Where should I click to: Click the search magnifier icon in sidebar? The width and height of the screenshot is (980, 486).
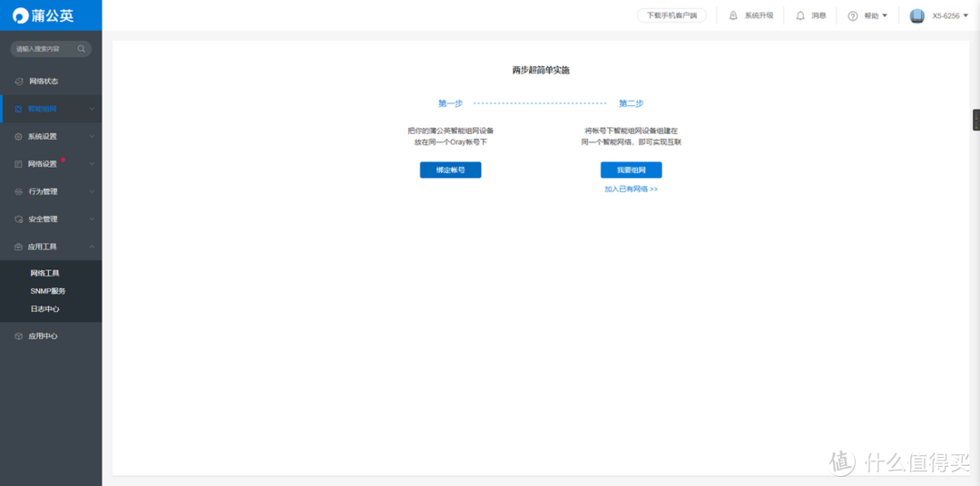pos(82,49)
